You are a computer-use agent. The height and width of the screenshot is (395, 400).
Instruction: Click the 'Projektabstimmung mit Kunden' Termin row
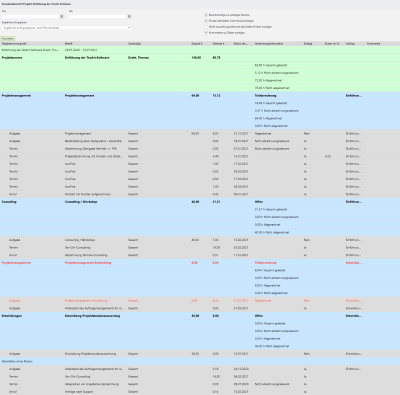(x=200, y=156)
